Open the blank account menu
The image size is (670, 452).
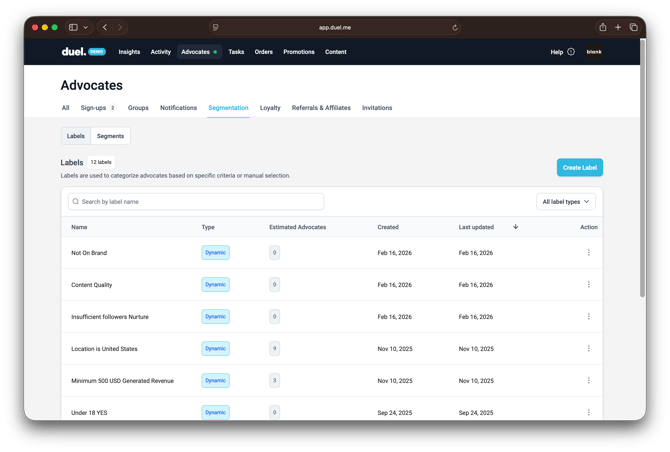(x=594, y=52)
